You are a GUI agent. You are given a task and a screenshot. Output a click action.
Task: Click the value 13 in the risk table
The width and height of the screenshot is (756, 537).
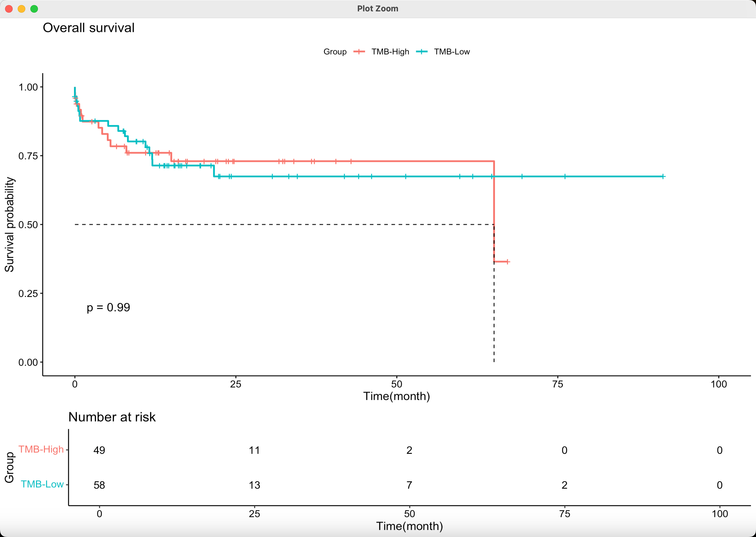point(254,485)
